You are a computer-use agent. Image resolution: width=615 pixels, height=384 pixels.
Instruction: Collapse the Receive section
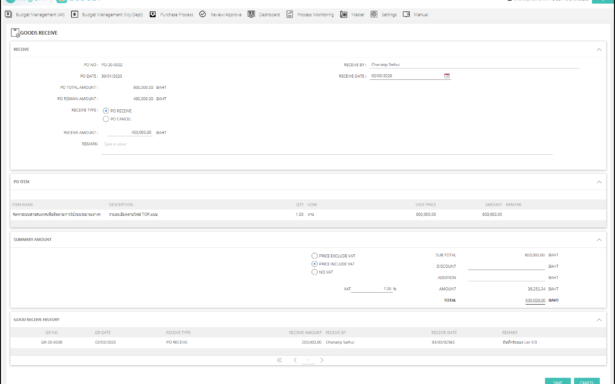click(x=599, y=49)
